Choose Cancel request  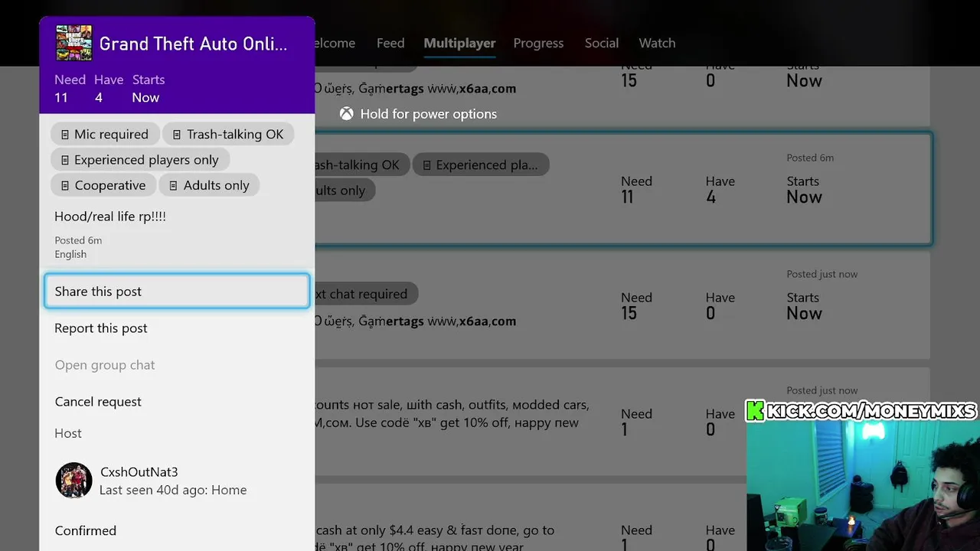coord(177,402)
